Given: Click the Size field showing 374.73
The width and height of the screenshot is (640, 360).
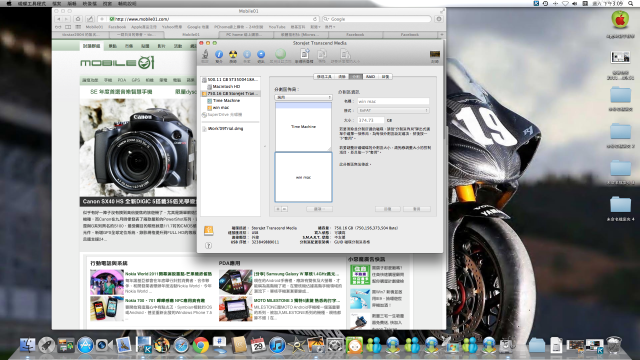Looking at the screenshot, I should tap(371, 120).
